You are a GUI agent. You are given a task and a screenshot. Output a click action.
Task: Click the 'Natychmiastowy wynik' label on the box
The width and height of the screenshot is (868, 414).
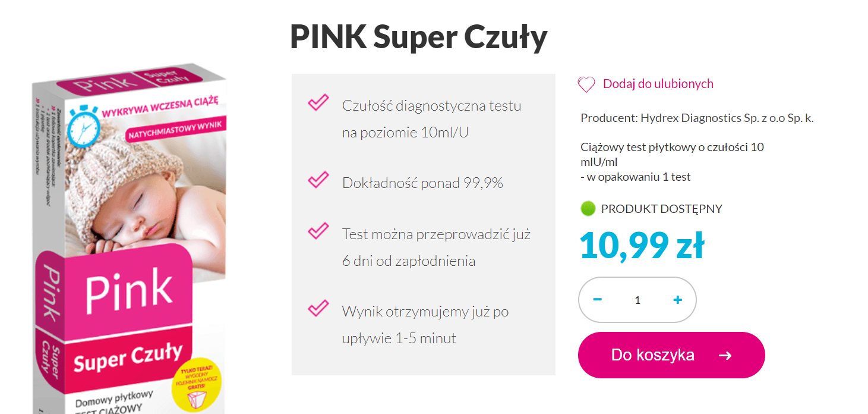pyautogui.click(x=175, y=130)
